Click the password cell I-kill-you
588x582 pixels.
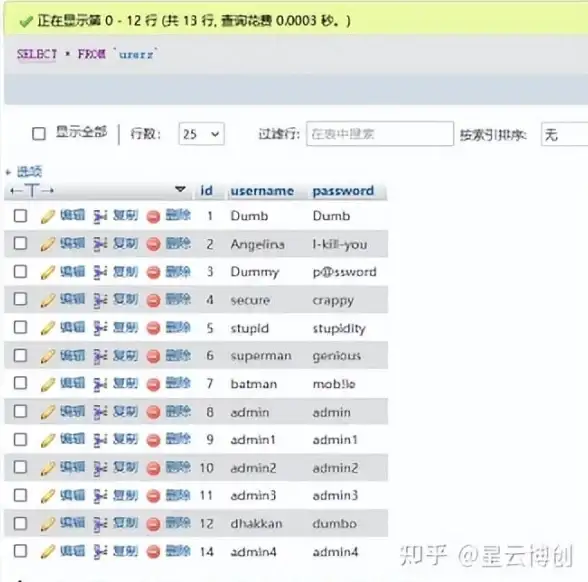tap(340, 244)
